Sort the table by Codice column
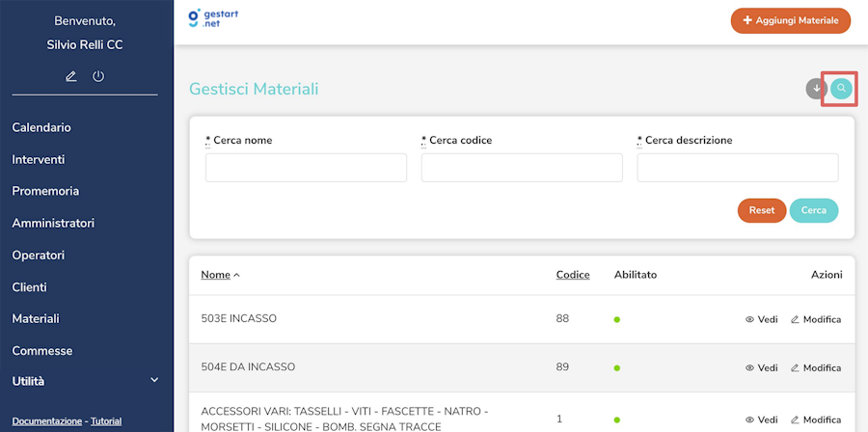Viewport: 868px width, 432px height. [573, 275]
